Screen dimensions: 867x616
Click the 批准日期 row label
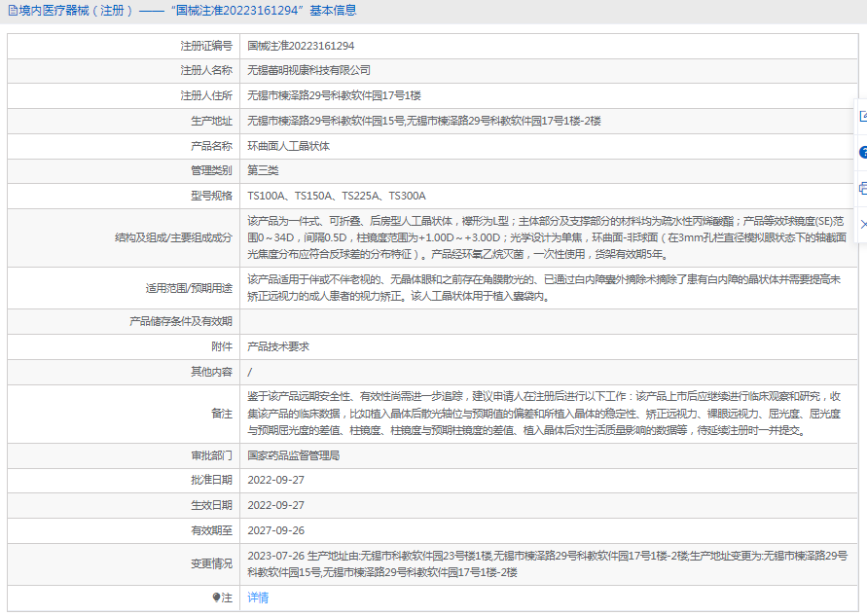[x=212, y=480]
